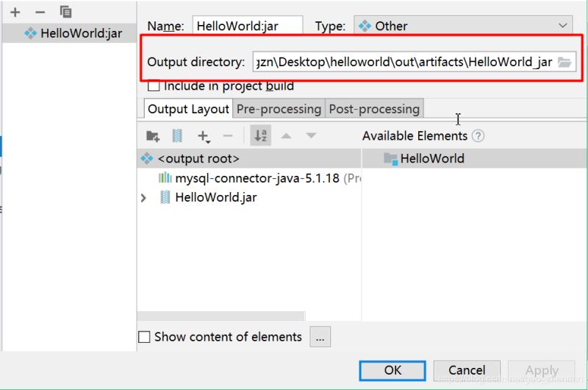Viewport: 588px width, 390px height.
Task: Click the Apply button
Action: click(542, 370)
